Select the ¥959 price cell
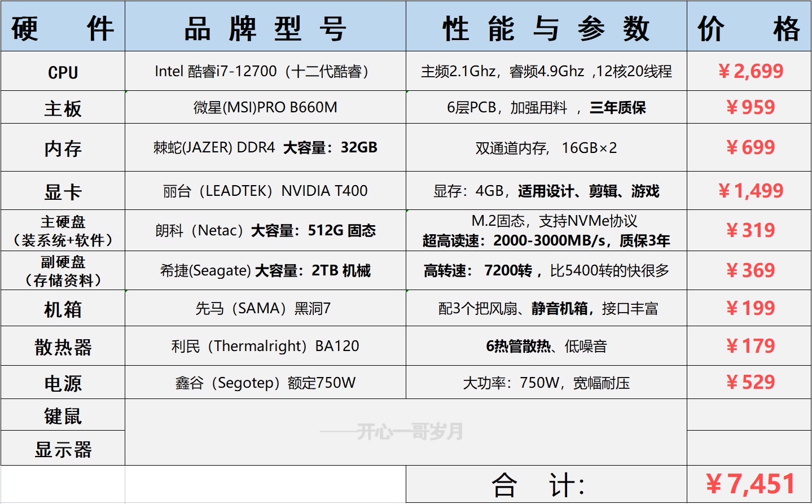Image resolution: width=812 pixels, height=504 pixels. [x=749, y=107]
